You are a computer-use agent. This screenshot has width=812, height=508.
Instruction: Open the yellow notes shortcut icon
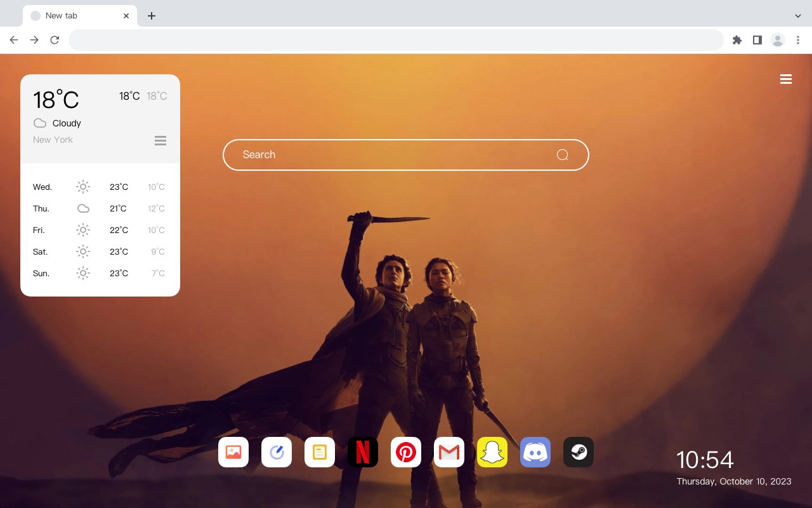click(x=320, y=452)
